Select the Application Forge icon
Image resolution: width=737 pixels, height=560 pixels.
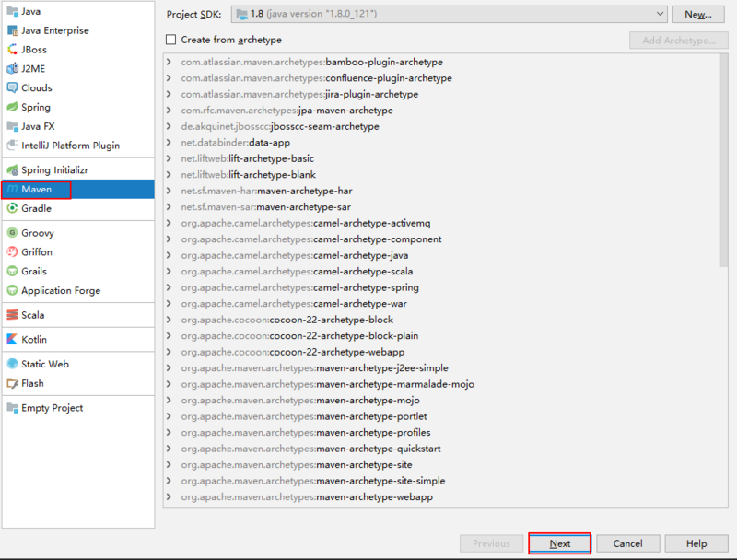[12, 290]
